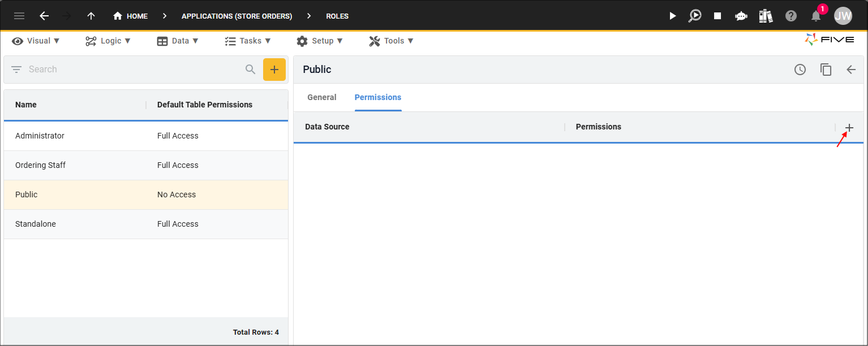This screenshot has height=346, width=868.
Task: Click ROLES breadcrumb
Action: point(337,16)
